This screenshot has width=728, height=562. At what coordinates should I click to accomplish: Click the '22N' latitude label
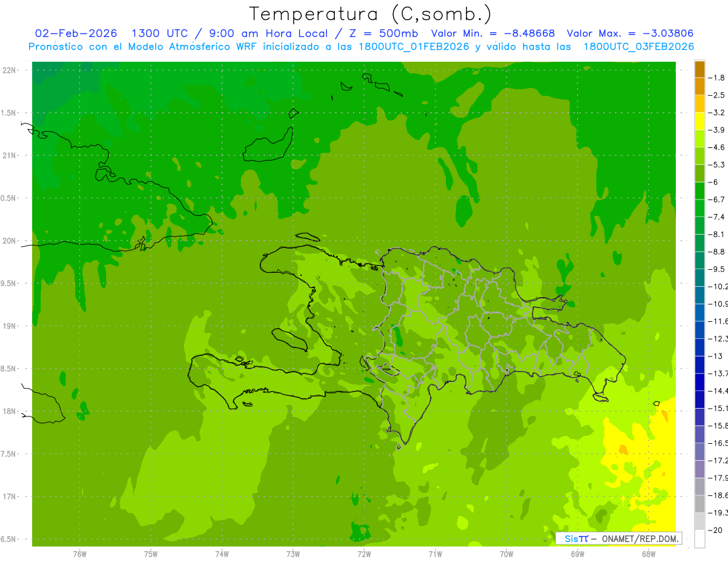[x=8, y=70]
